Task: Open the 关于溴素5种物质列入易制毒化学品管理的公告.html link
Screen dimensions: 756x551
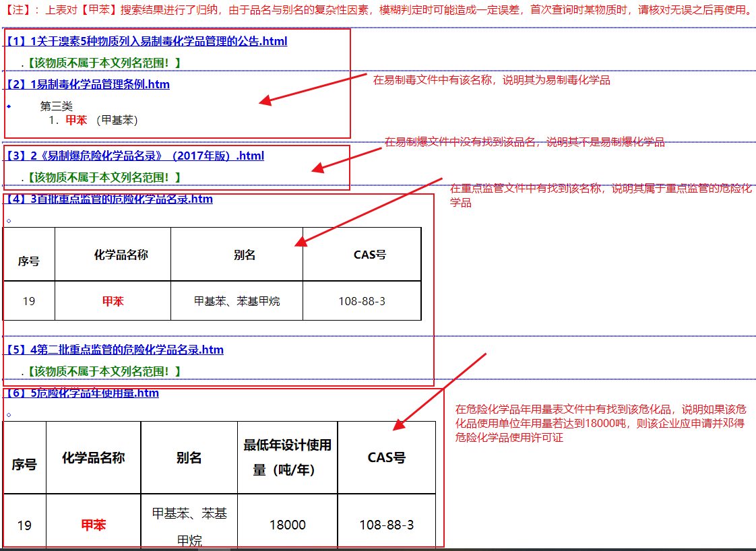Action: pos(147,41)
